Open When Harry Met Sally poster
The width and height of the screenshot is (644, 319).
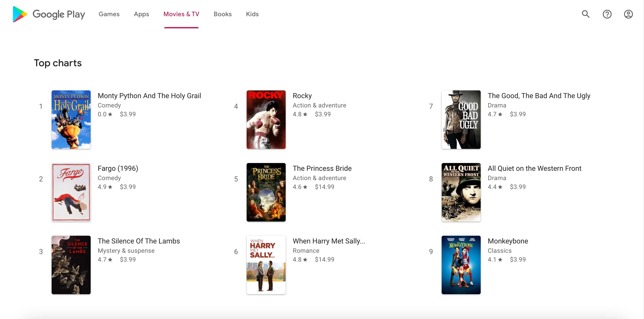coord(266,265)
